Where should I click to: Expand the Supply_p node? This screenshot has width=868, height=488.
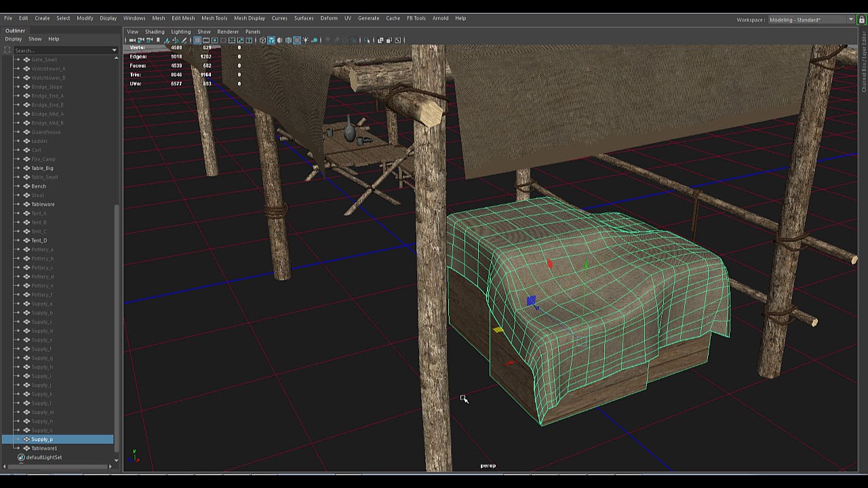pyautogui.click(x=18, y=439)
